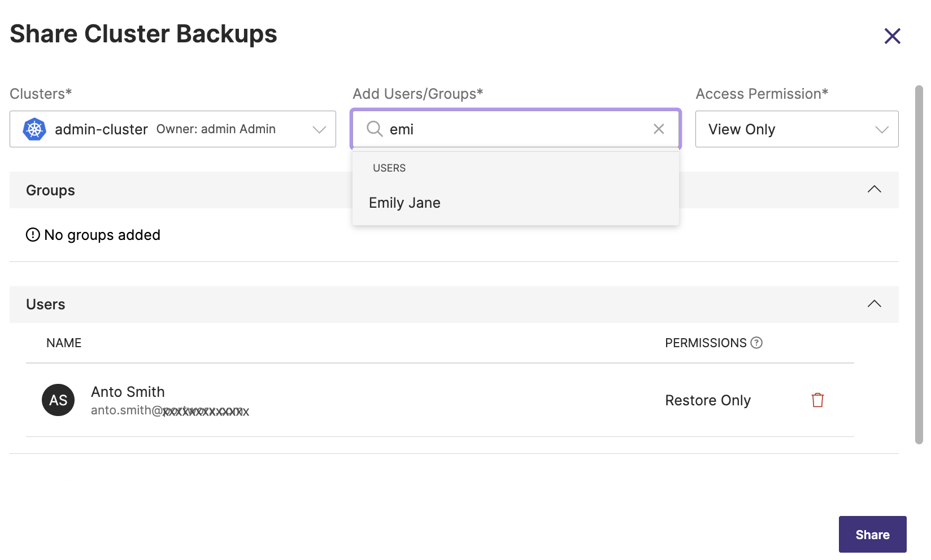The image size is (931, 560).
Task: Collapse the Groups section
Action: 874,190
